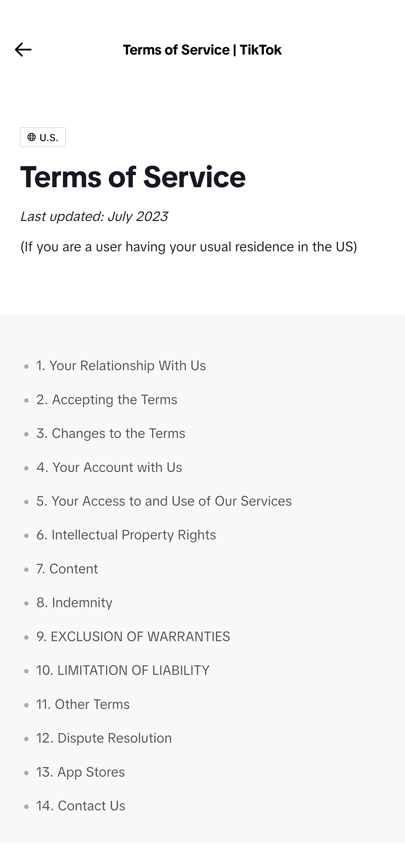Image resolution: width=405 pixels, height=868 pixels.
Task: Go to 12. Dispute Resolution
Action: (104, 738)
